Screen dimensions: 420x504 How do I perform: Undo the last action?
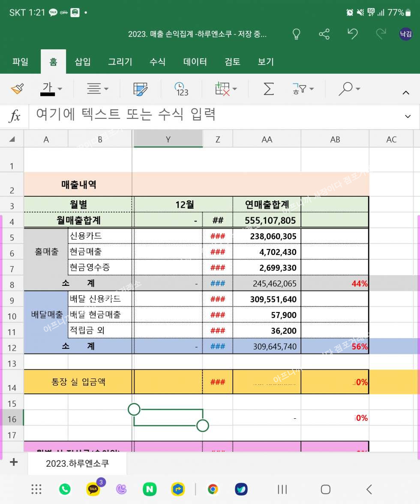352,34
